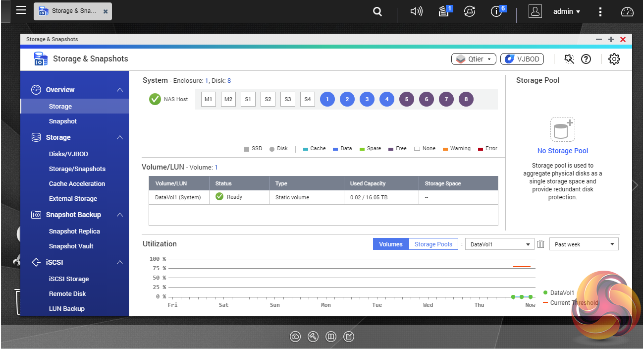The image size is (644, 349).
Task: Click the Used Capacity column header
Action: [x=381, y=183]
